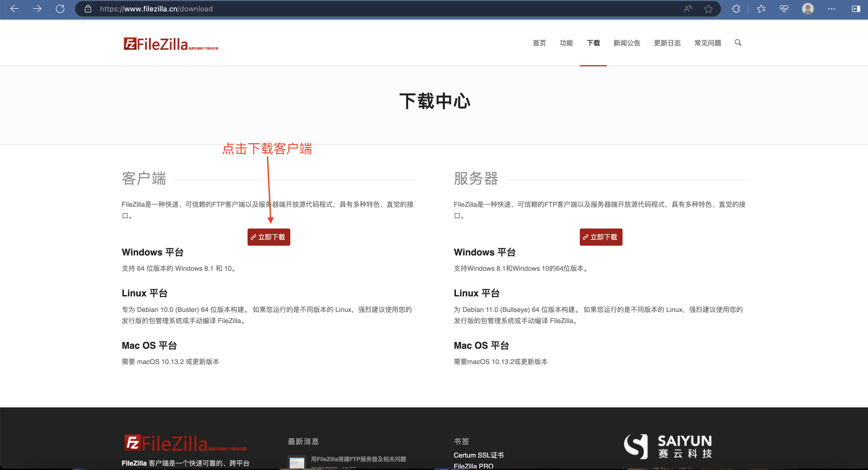Reload the page with refresh icon

pos(60,9)
